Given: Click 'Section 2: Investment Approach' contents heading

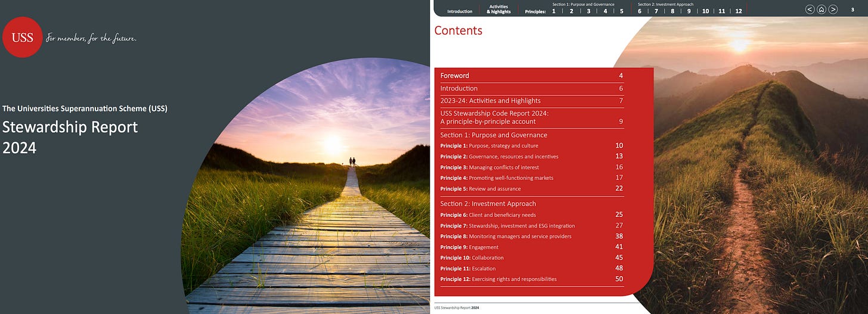Looking at the screenshot, I should [488, 204].
